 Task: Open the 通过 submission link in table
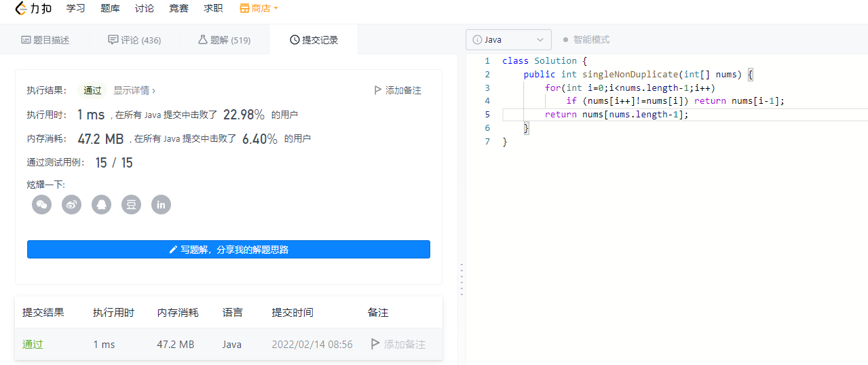point(33,345)
